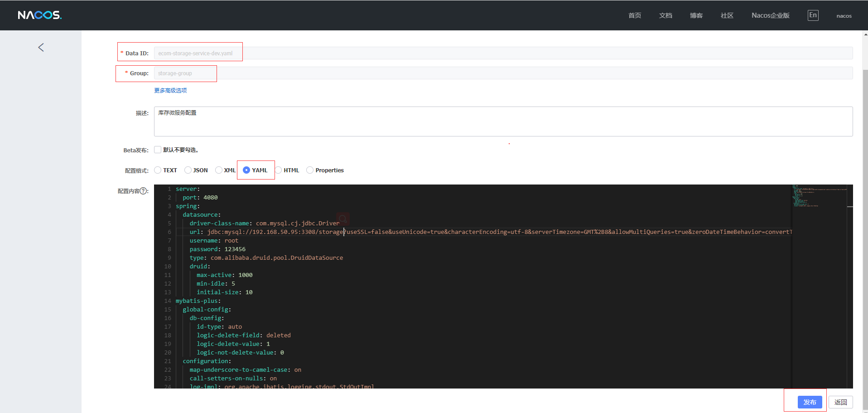Click into the 描述 text area
The image size is (868, 413).
pyautogui.click(x=503, y=121)
